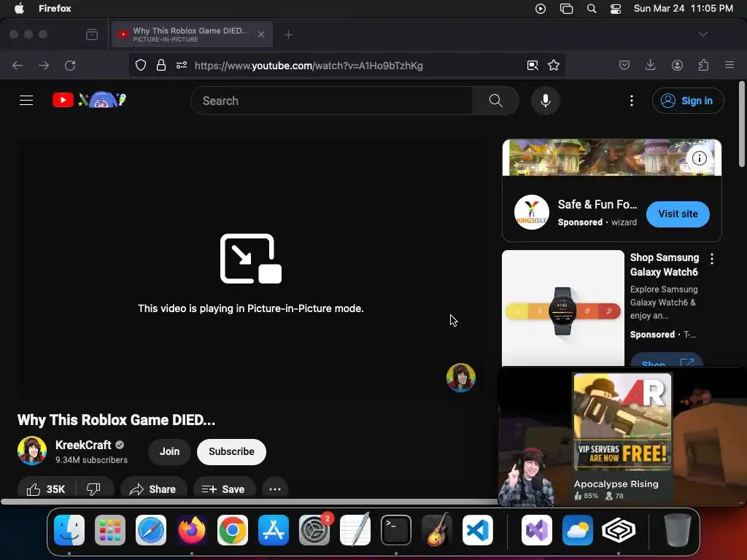
Task: Open Finder from the Dock
Action: pyautogui.click(x=69, y=529)
